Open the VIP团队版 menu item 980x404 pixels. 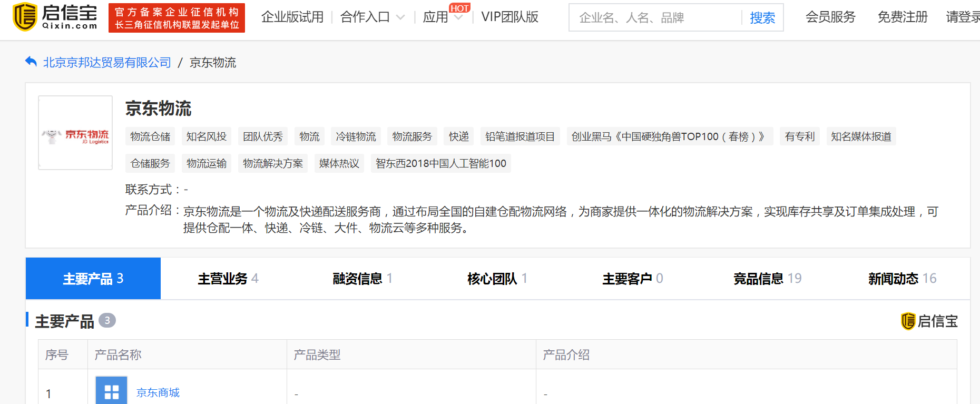[510, 17]
